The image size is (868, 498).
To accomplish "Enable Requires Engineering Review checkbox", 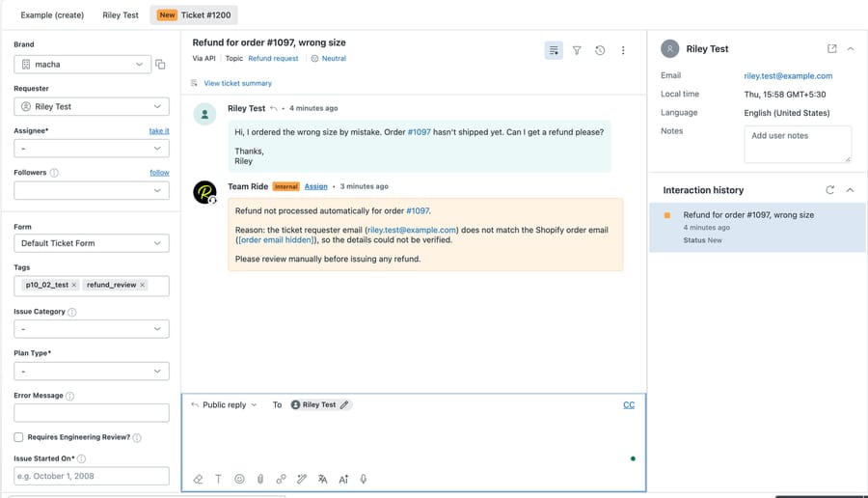I will [x=18, y=437].
